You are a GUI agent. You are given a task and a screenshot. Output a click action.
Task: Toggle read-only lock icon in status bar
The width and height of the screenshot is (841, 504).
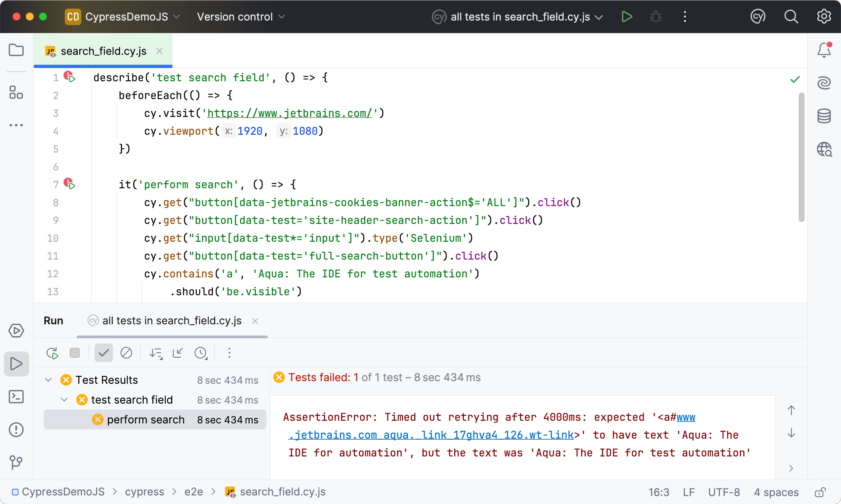(x=820, y=492)
